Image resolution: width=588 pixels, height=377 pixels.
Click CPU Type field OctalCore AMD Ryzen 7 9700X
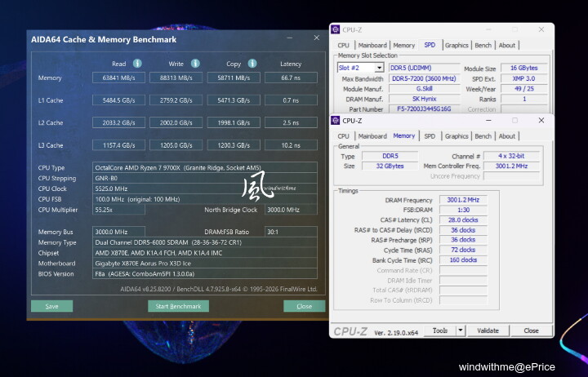click(205, 167)
